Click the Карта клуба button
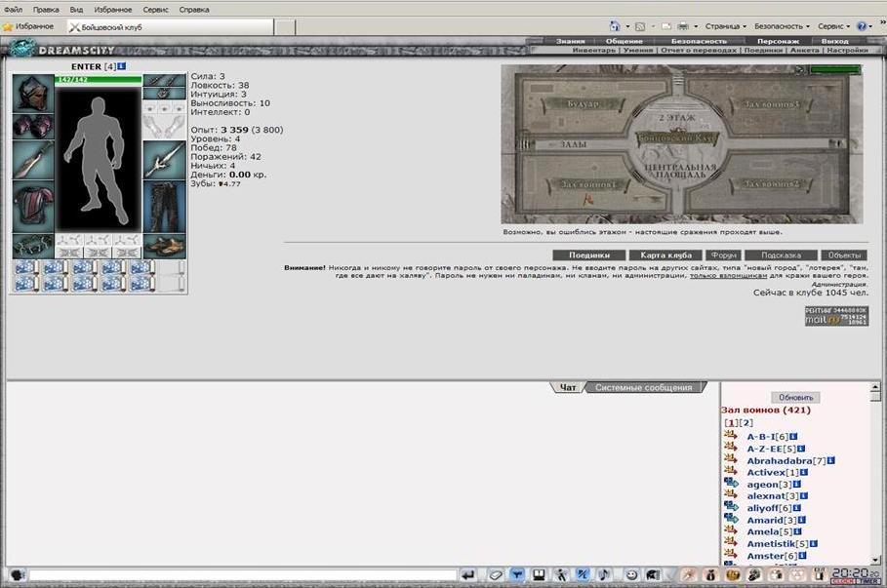 pos(665,255)
